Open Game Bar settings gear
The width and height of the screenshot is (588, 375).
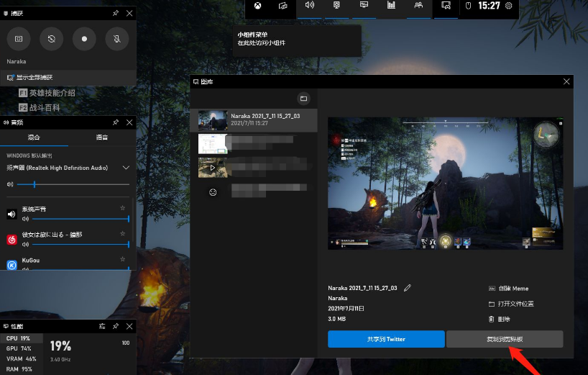[x=508, y=6]
